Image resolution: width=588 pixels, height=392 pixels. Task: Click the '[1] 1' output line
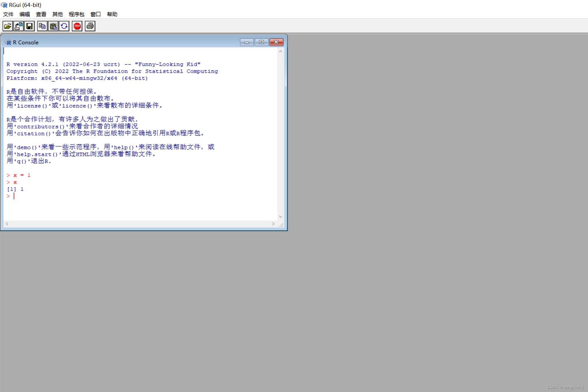[15, 189]
